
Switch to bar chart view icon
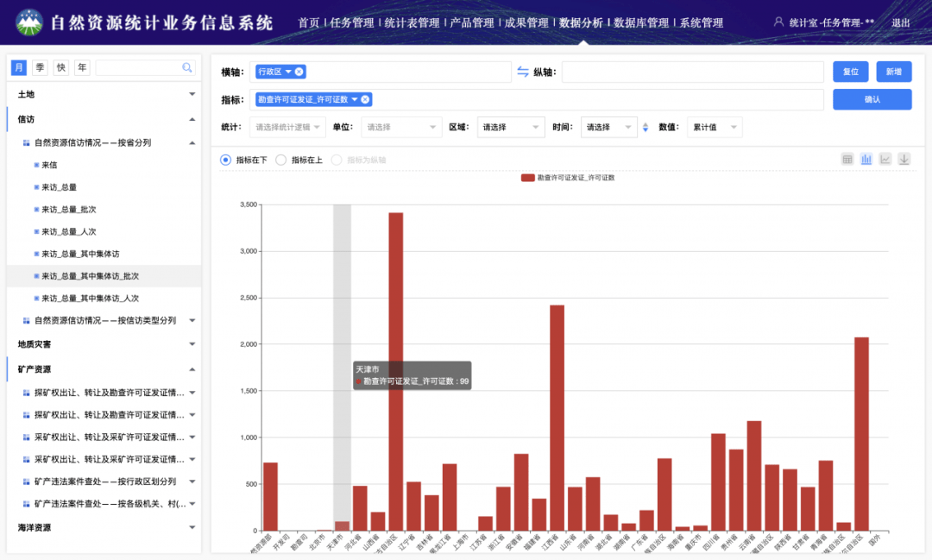click(x=866, y=160)
